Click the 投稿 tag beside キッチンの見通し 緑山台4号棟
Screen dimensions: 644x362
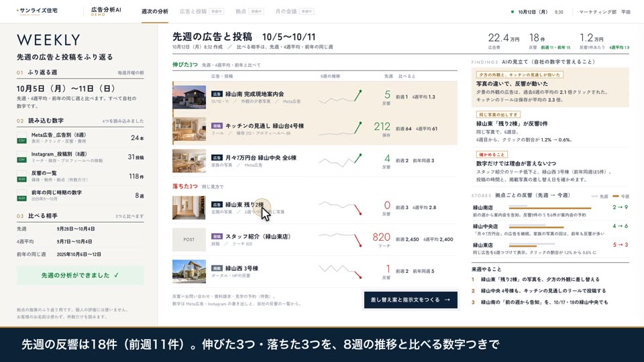tap(217, 126)
